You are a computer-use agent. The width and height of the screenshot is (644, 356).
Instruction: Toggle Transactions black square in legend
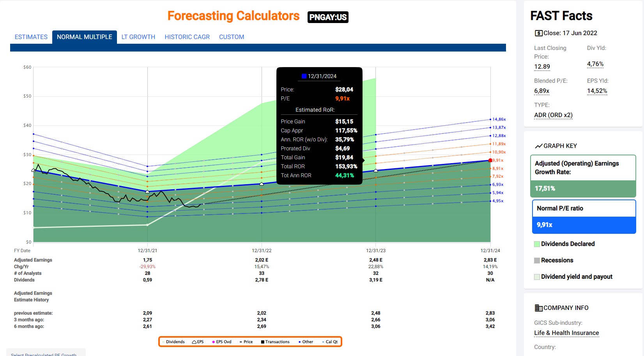coord(263,342)
